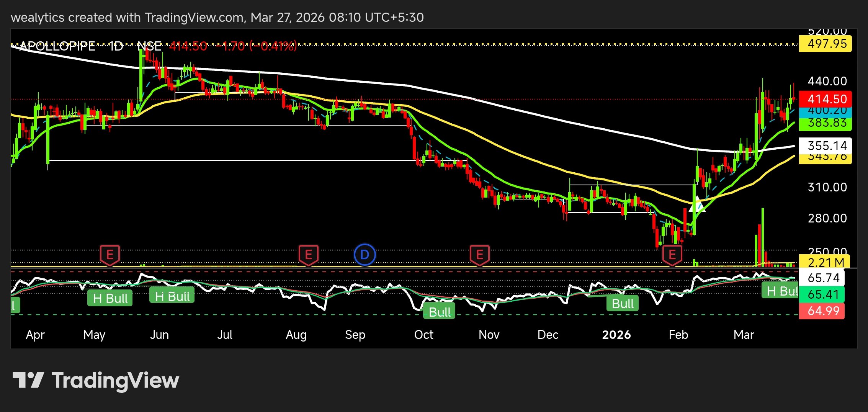The width and height of the screenshot is (868, 412).
Task: Click the Sep label on time axis
Action: (x=355, y=335)
